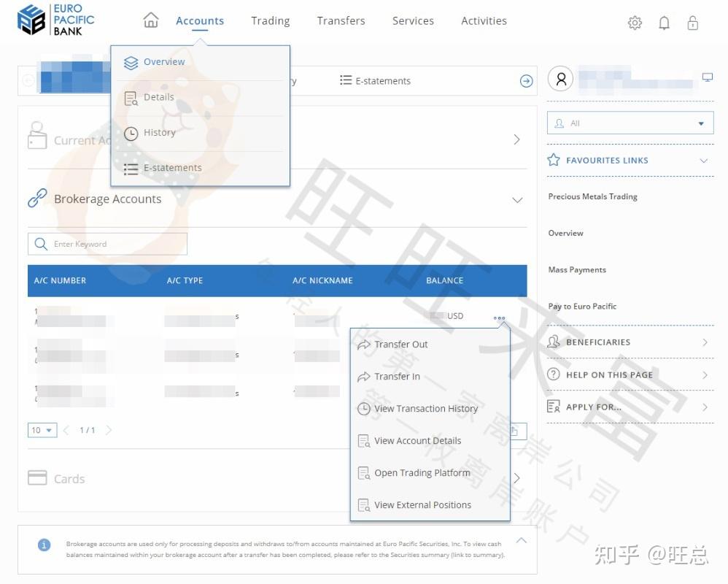
Task: Sort by A/C NUMBER column header
Action: pos(60,280)
